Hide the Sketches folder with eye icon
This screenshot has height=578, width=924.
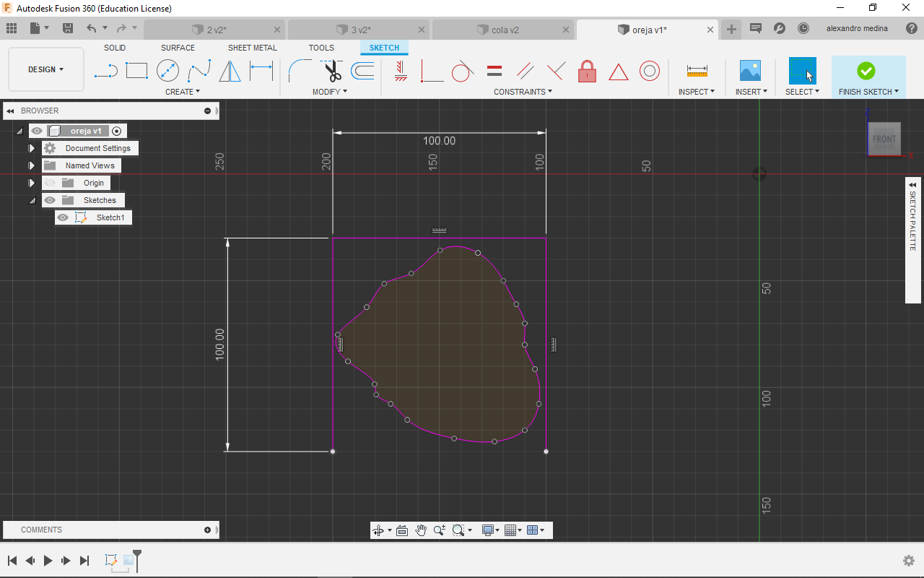[x=50, y=200]
